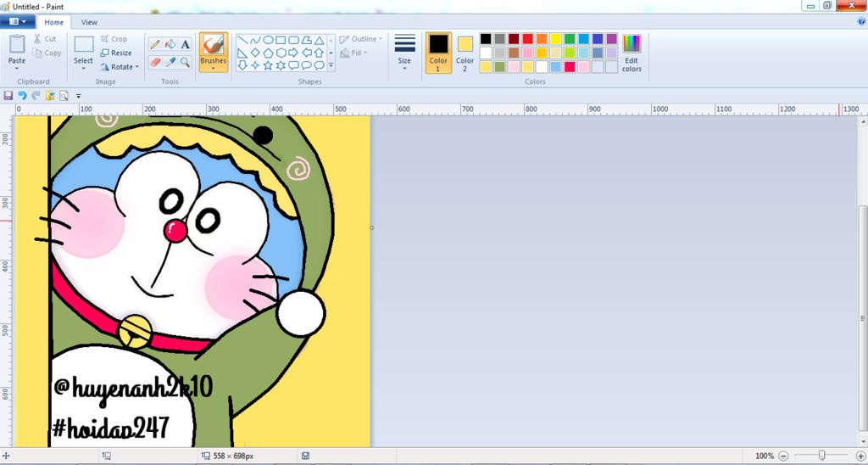Viewport: 868px width, 465px height.
Task: Choose the Curve shape
Action: pyautogui.click(x=255, y=41)
